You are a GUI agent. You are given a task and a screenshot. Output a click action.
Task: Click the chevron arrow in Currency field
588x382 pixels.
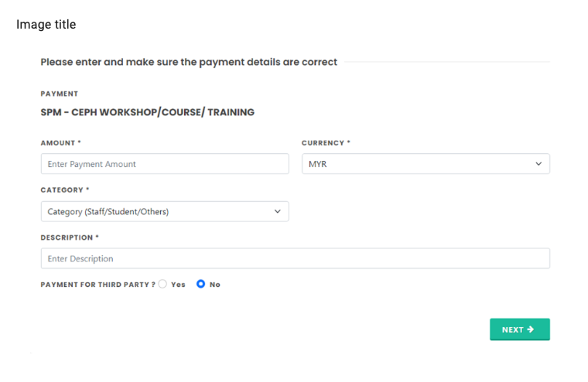click(x=538, y=164)
